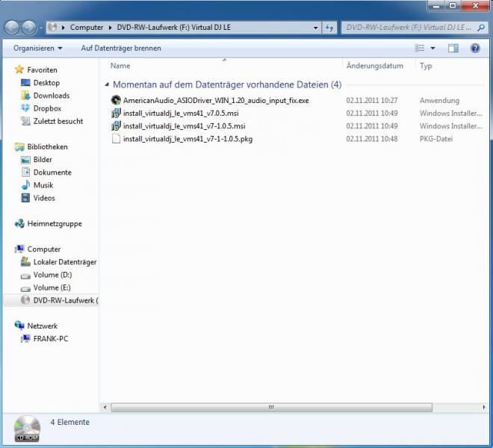The image size is (493, 448).
Task: Sort by Änderungsdatum column header
Action: coord(375,66)
